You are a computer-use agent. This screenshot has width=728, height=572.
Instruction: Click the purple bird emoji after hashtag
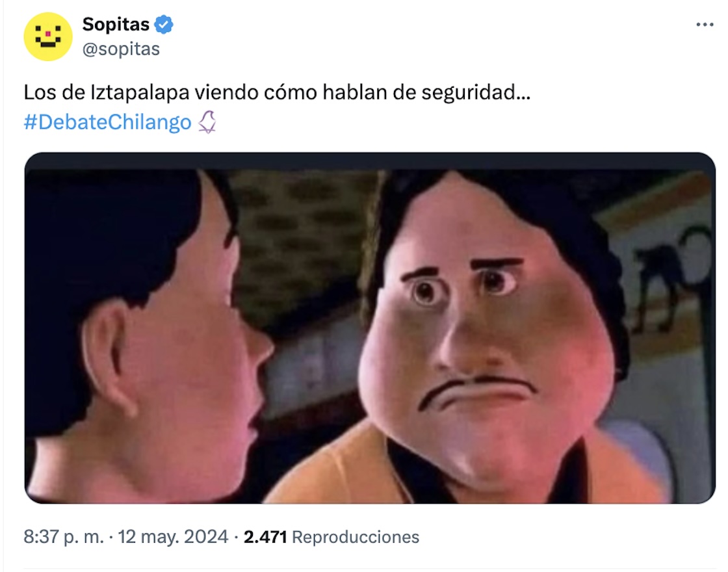(207, 122)
